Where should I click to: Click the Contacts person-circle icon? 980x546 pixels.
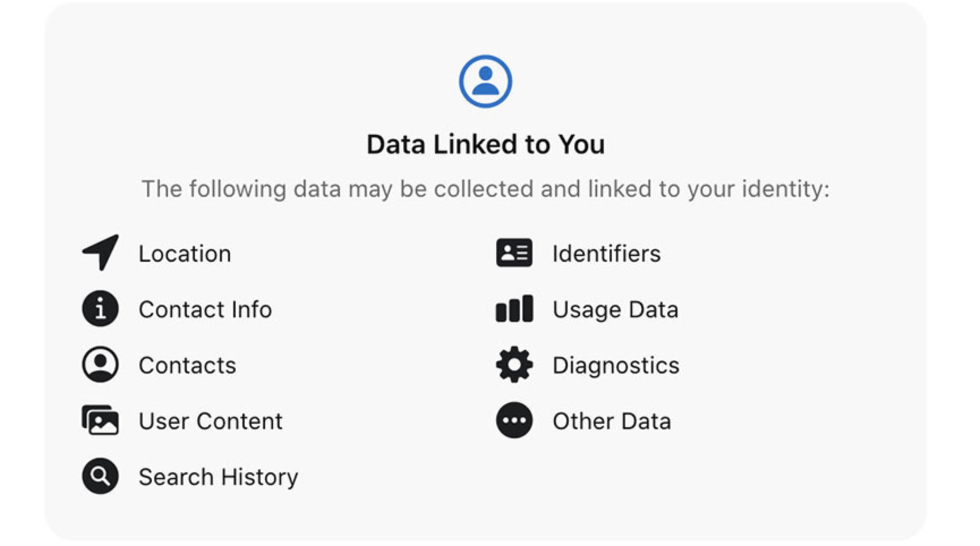point(100,364)
